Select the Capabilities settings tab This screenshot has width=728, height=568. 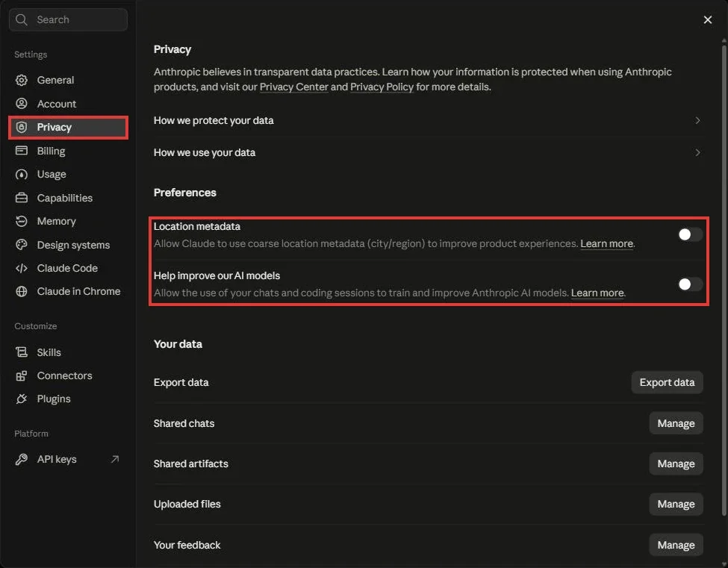68,198
